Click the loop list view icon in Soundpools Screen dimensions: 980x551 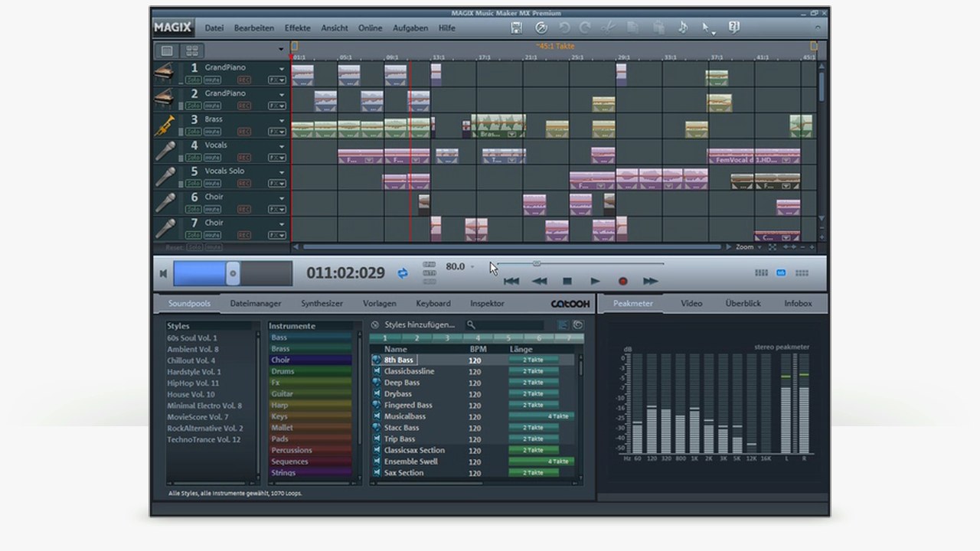click(563, 324)
